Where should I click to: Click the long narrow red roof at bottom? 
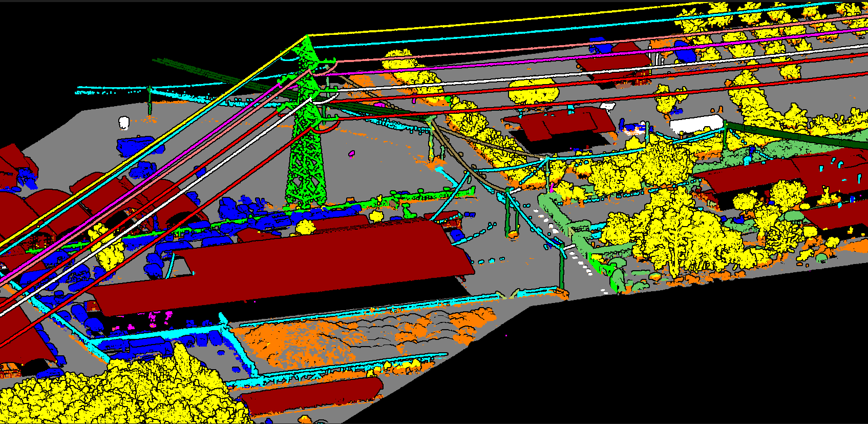pyautogui.click(x=312, y=395)
